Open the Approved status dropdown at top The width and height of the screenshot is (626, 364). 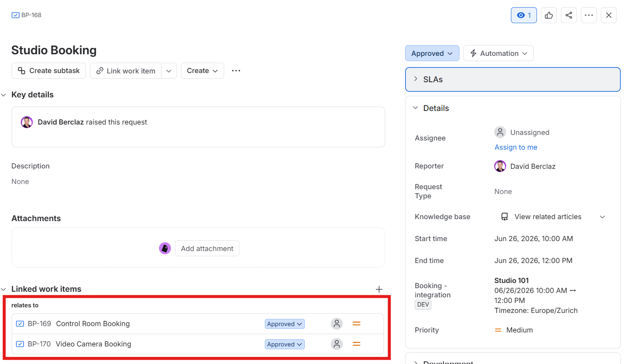[432, 53]
